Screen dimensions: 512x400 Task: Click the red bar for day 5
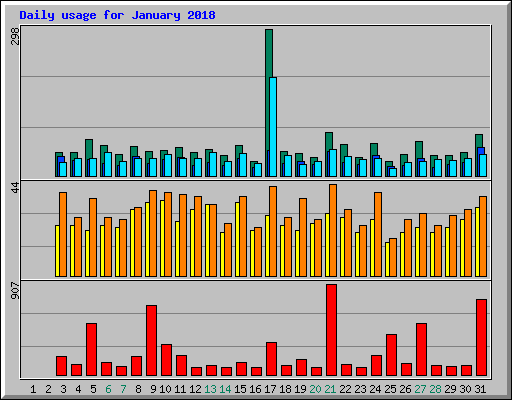(92, 350)
